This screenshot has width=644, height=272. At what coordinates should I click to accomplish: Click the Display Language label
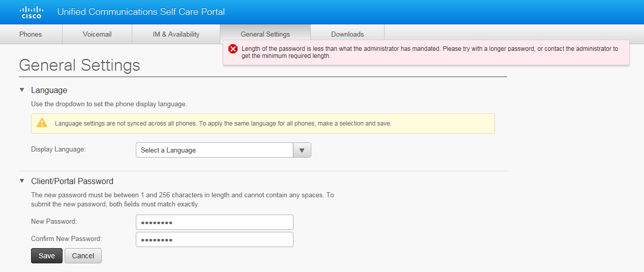click(x=58, y=149)
